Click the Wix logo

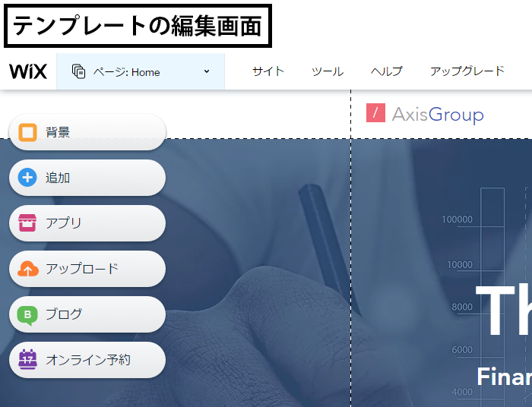[x=28, y=71]
